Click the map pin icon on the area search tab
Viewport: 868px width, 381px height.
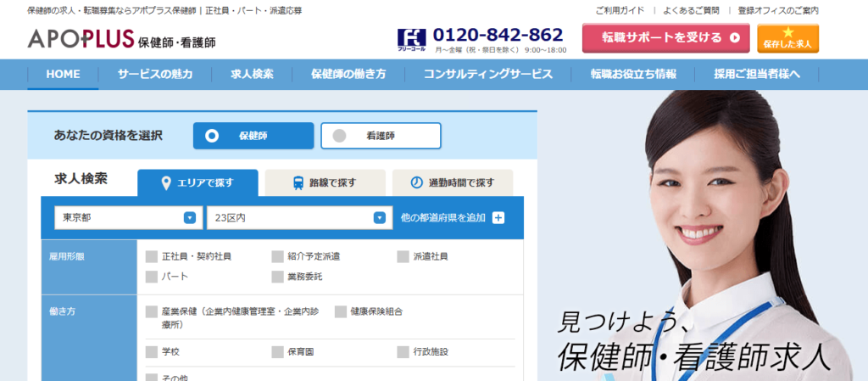pos(166,182)
